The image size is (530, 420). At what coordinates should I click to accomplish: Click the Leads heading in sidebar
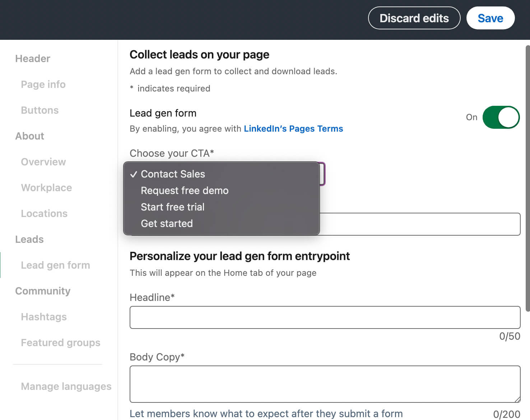tap(29, 239)
